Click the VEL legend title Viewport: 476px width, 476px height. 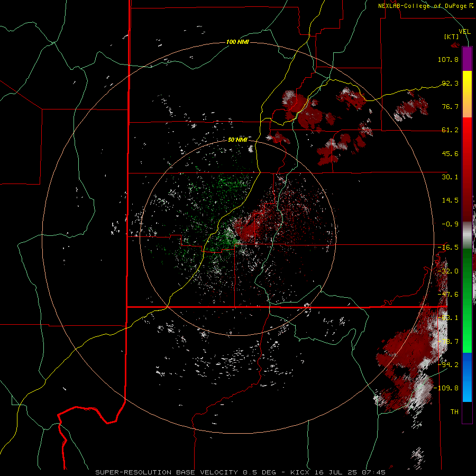(464, 32)
